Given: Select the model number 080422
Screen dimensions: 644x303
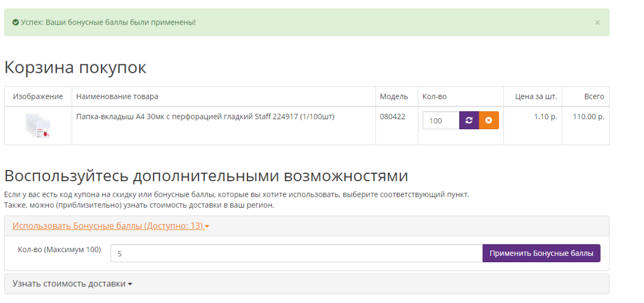Looking at the screenshot, I should click(392, 116).
